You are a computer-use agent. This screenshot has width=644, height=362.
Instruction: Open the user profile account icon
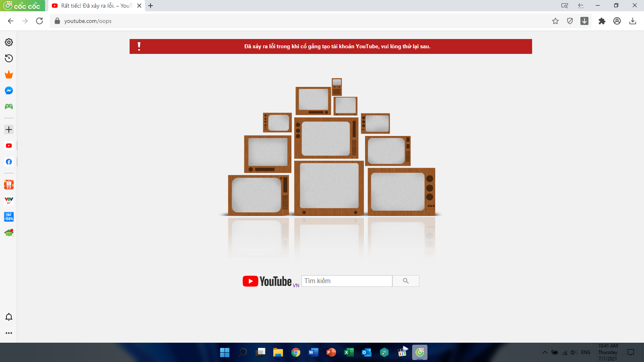(x=617, y=21)
